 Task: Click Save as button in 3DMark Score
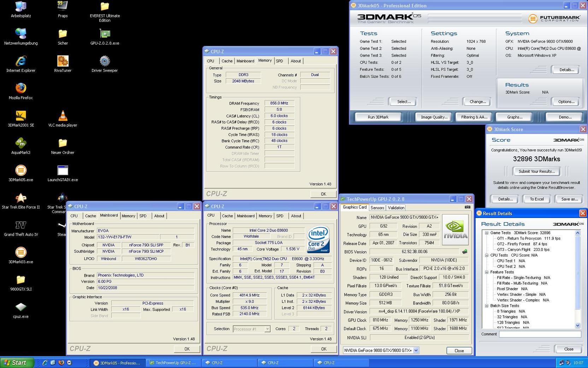(x=570, y=199)
